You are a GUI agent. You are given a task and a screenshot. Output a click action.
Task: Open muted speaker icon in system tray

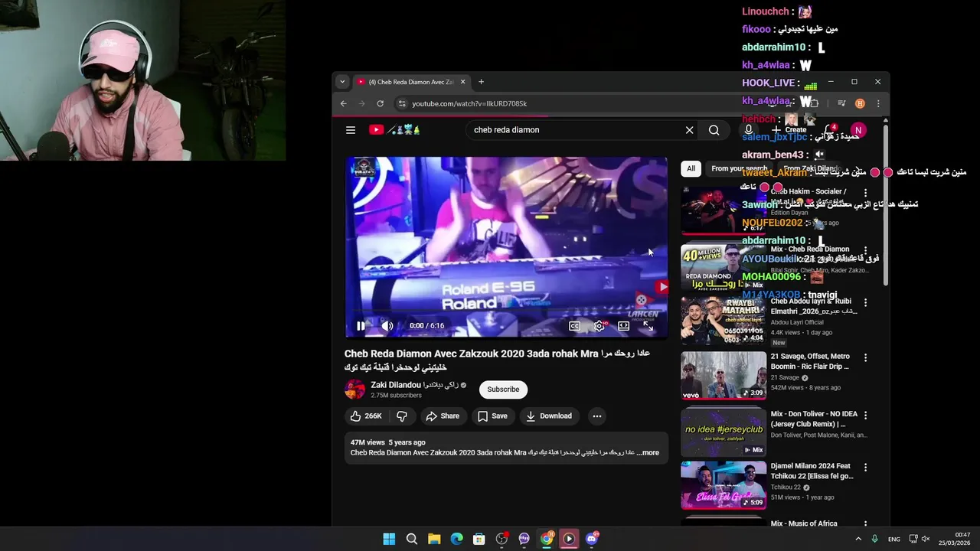(x=925, y=539)
